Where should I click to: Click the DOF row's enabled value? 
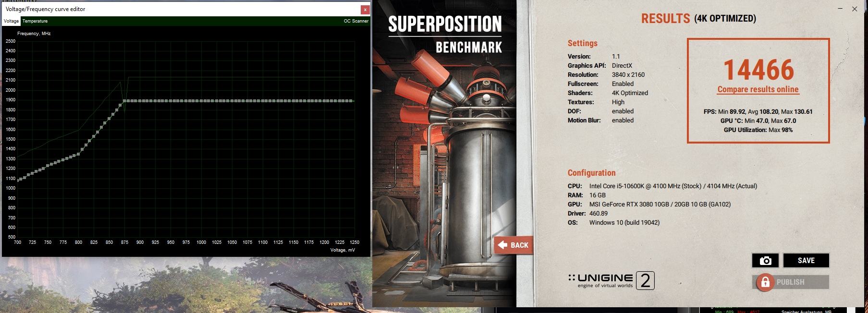[x=623, y=111]
